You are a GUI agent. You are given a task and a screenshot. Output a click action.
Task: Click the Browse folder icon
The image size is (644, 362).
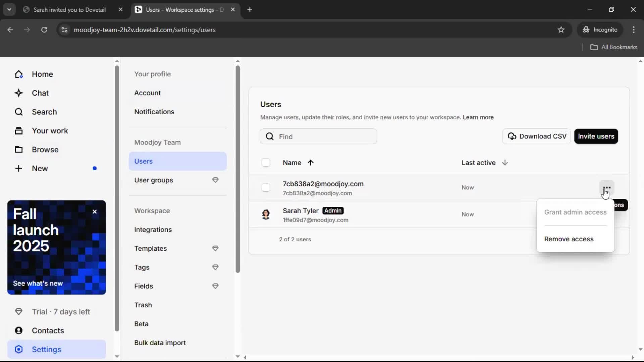(19, 149)
